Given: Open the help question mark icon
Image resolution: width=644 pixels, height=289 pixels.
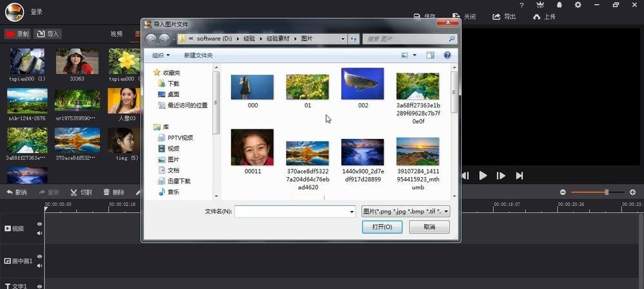Looking at the screenshot, I should pyautogui.click(x=522, y=5).
